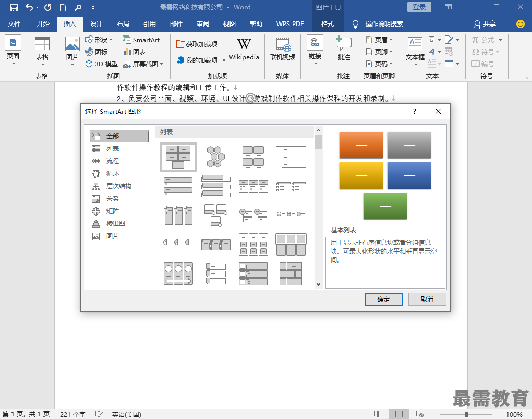The image size is (532, 419).
Task: Switch to web layout view in status bar
Action: pyautogui.click(x=420, y=414)
